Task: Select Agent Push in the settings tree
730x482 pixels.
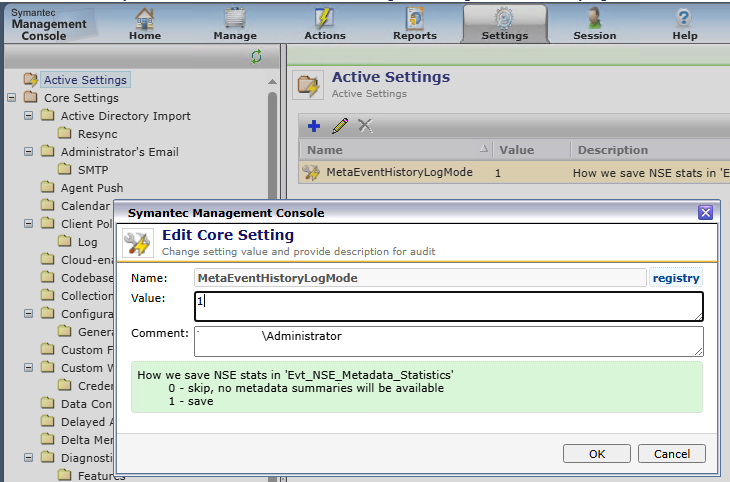Action: coord(91,188)
